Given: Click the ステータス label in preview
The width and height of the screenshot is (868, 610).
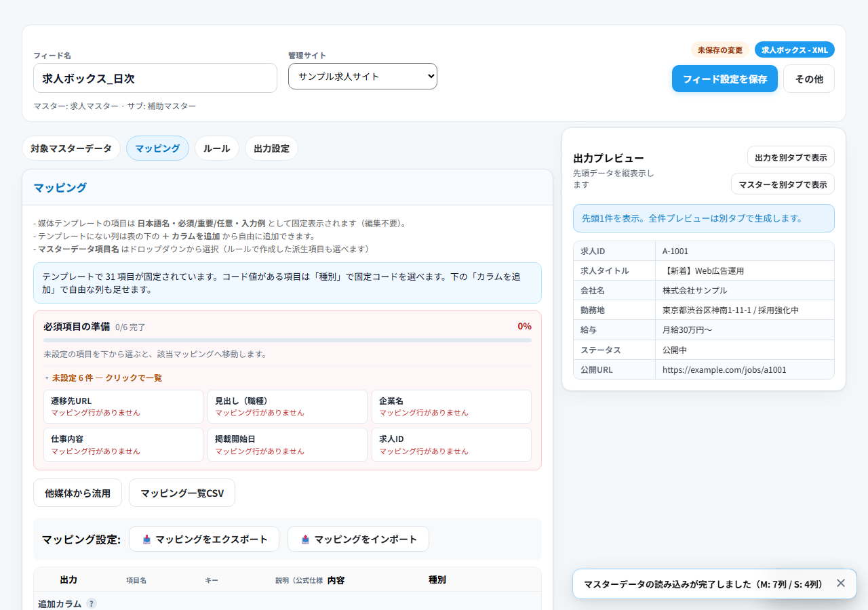Looking at the screenshot, I should pos(601,350).
